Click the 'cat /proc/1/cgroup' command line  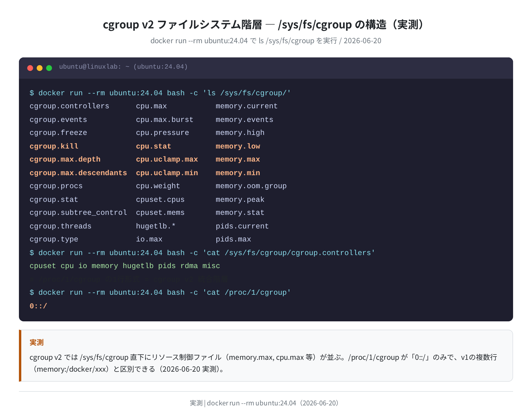pos(160,292)
